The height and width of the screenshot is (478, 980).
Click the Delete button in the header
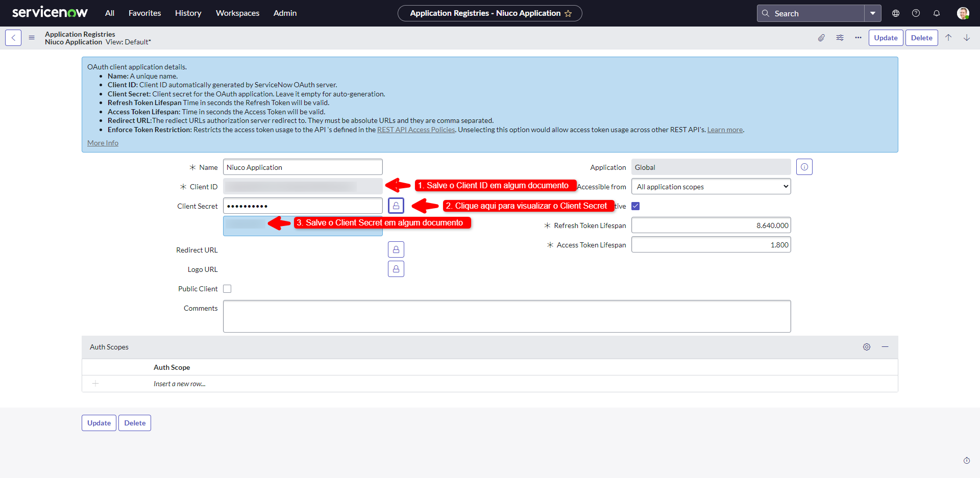click(921, 38)
